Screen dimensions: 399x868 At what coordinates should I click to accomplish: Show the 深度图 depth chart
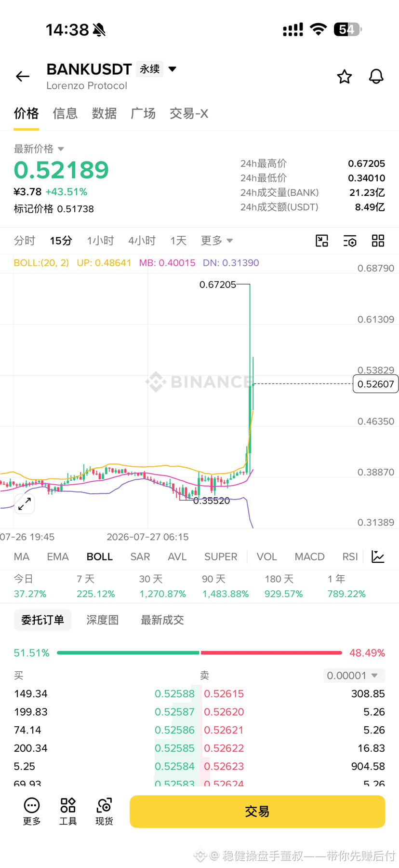pyautogui.click(x=103, y=620)
